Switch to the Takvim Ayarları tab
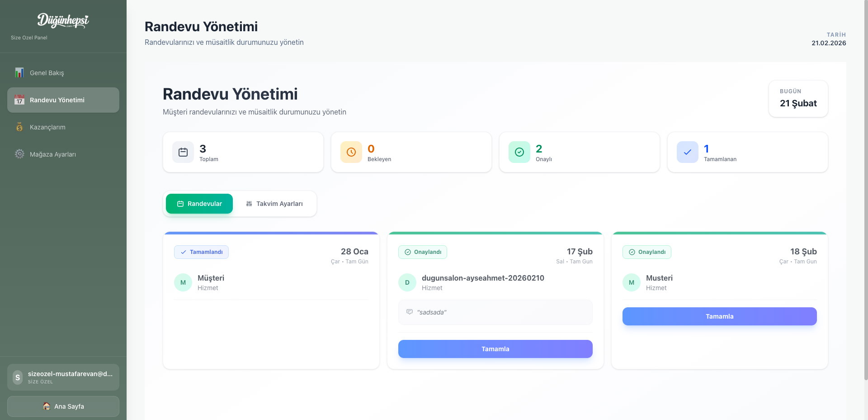The image size is (868, 420). coord(274,204)
